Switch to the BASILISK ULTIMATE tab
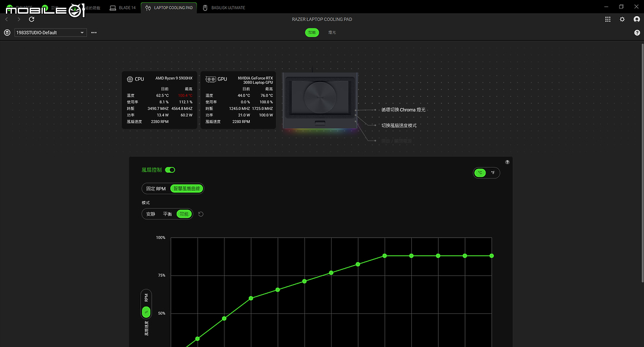 coord(224,8)
